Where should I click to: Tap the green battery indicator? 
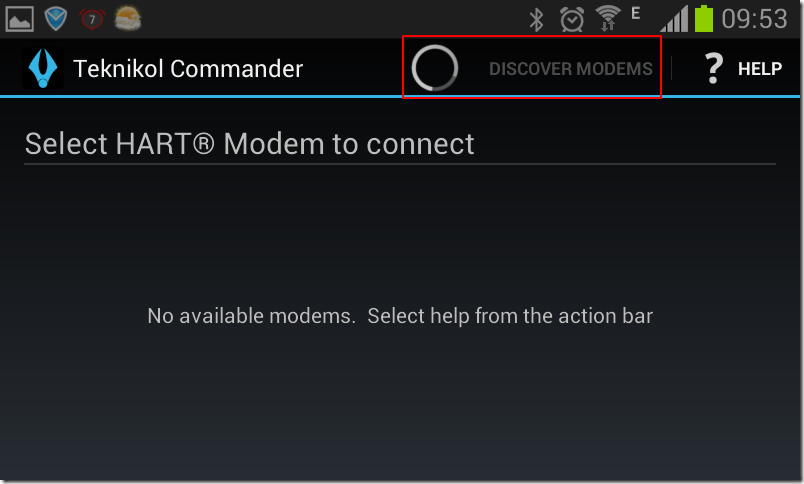[x=704, y=18]
